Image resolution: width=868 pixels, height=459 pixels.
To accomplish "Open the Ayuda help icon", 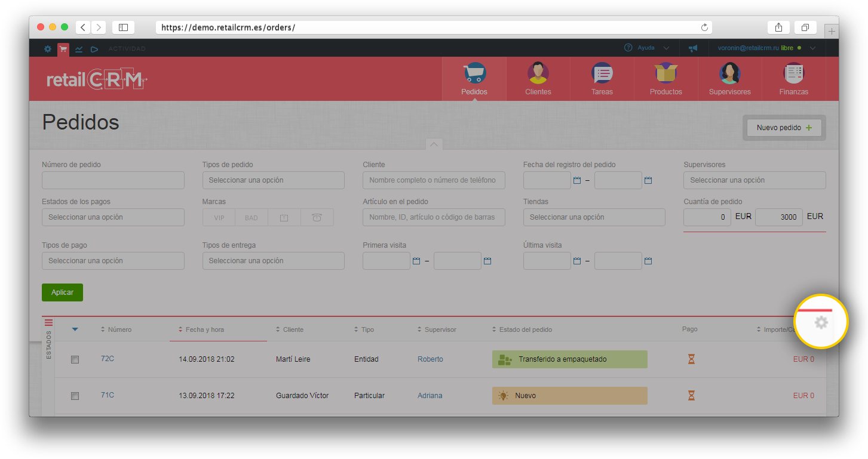I will [x=628, y=48].
